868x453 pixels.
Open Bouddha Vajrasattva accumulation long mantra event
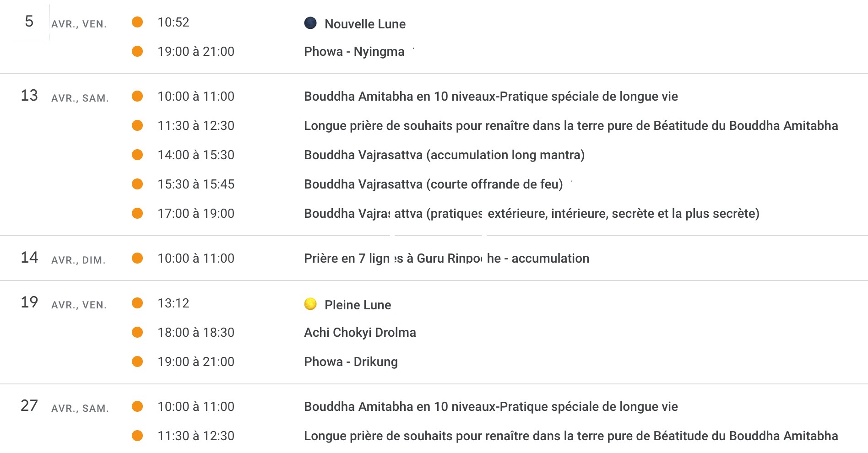(444, 155)
